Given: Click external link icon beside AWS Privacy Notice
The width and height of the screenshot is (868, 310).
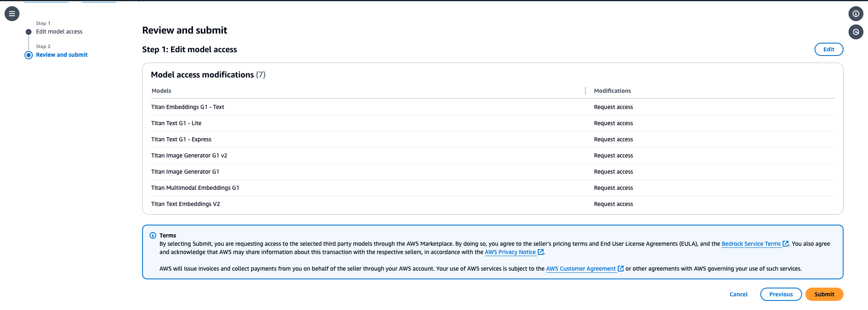Looking at the screenshot, I should pos(540,252).
